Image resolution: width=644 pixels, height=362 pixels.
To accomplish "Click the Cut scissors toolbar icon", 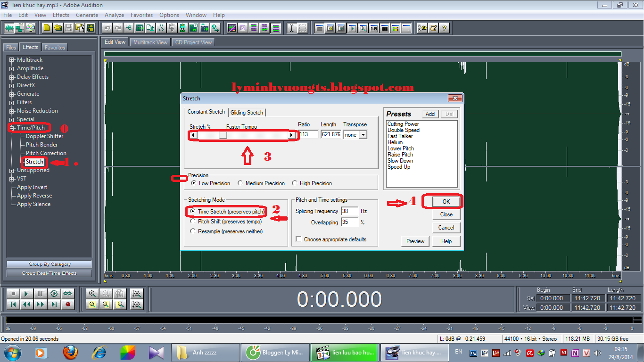I will click(x=161, y=28).
